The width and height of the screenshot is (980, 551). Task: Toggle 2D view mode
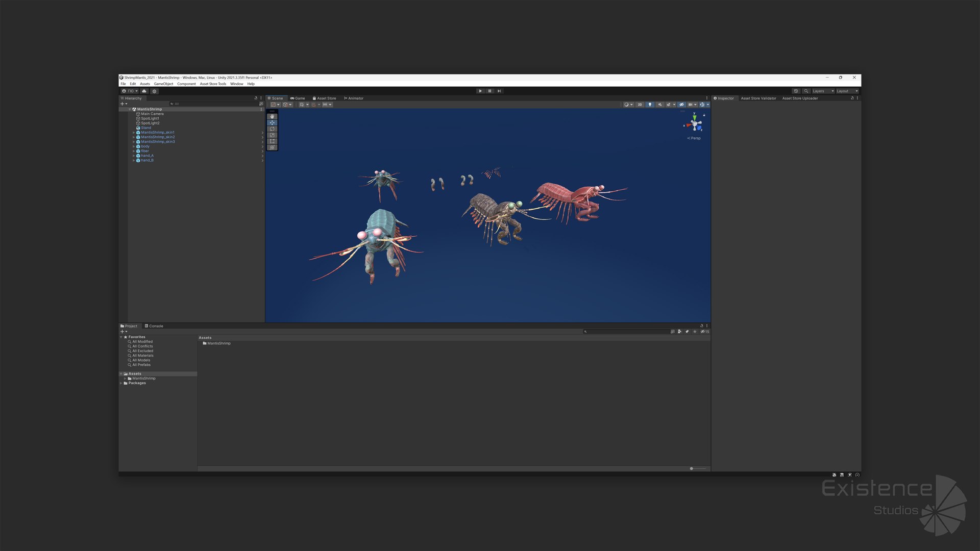pos(640,105)
